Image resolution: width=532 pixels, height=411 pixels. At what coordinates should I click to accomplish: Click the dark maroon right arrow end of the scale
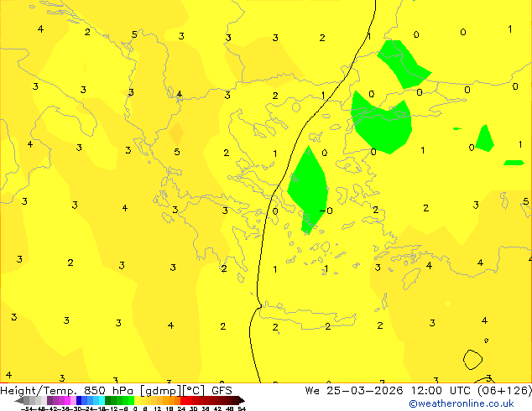click(242, 401)
